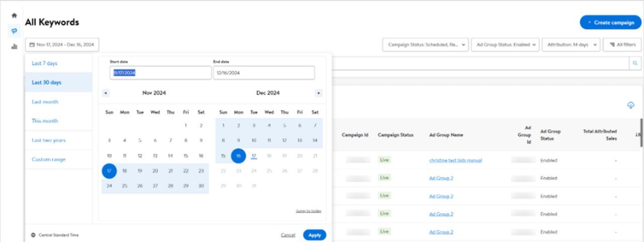Go to previous month arrow
This screenshot has width=644, height=242.
(x=105, y=93)
